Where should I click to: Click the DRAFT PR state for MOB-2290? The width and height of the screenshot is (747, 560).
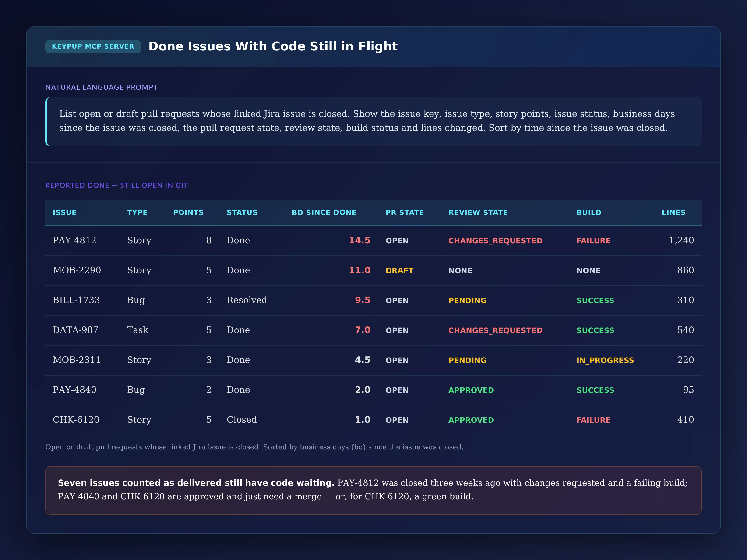[x=399, y=271]
